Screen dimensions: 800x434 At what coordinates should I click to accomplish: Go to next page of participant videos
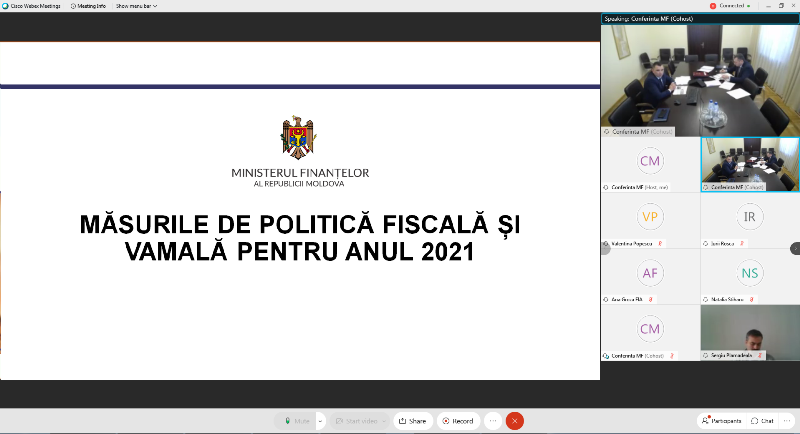(795, 248)
